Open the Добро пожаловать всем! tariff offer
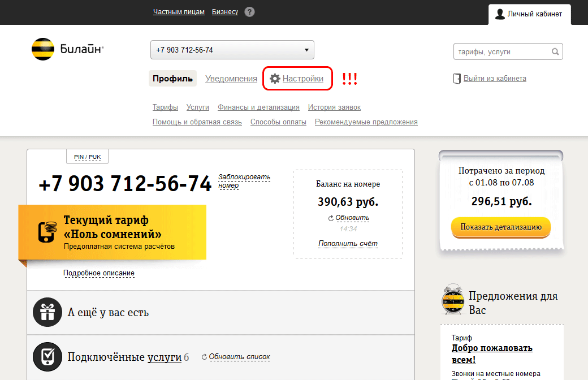The width and height of the screenshot is (588, 380). tap(492, 354)
